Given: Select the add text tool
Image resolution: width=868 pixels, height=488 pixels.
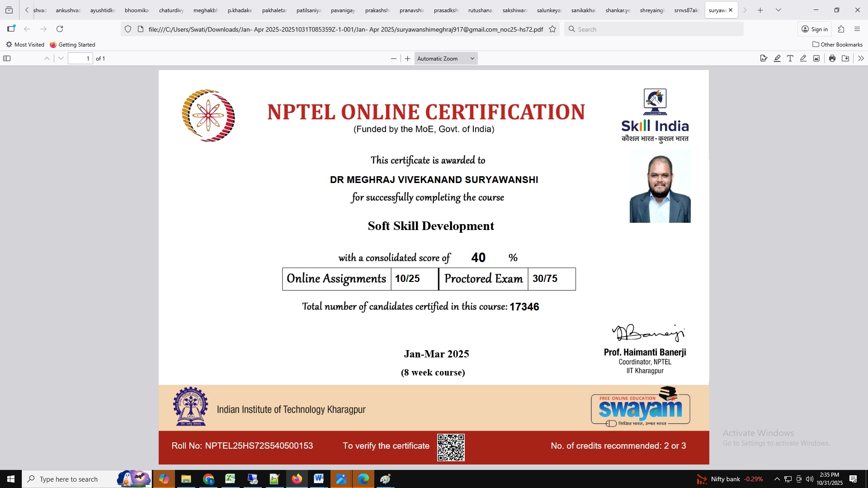Looking at the screenshot, I should (790, 58).
